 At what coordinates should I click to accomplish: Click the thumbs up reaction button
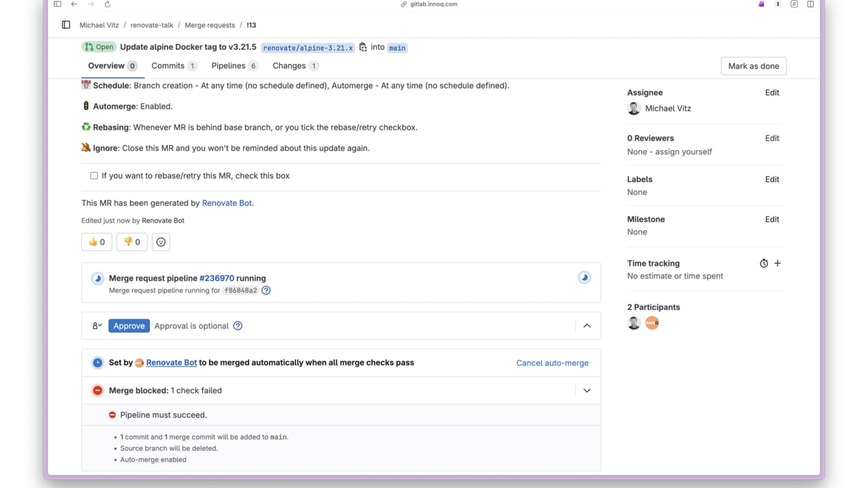(x=97, y=242)
